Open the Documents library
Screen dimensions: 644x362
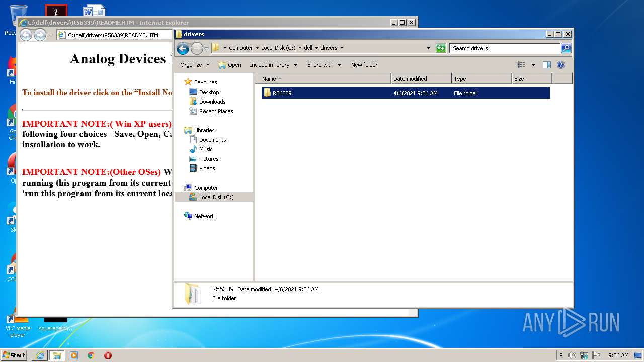click(x=212, y=140)
